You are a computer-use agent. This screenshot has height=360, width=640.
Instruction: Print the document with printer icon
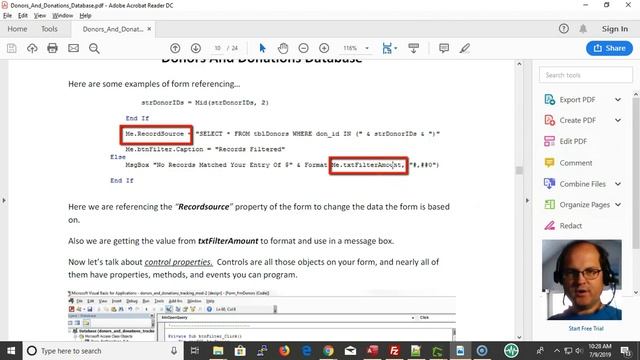pos(52,48)
